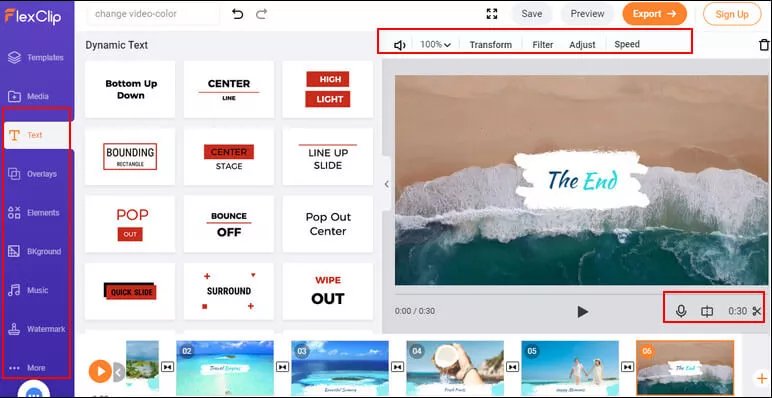The height and width of the screenshot is (398, 772).
Task: Edit transition between clips 02 and 03
Action: (282, 367)
